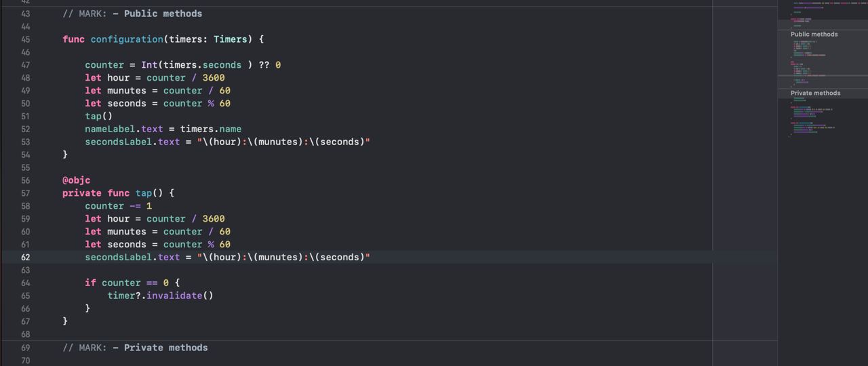
Task: Click the tap function name in its declaration
Action: click(144, 193)
